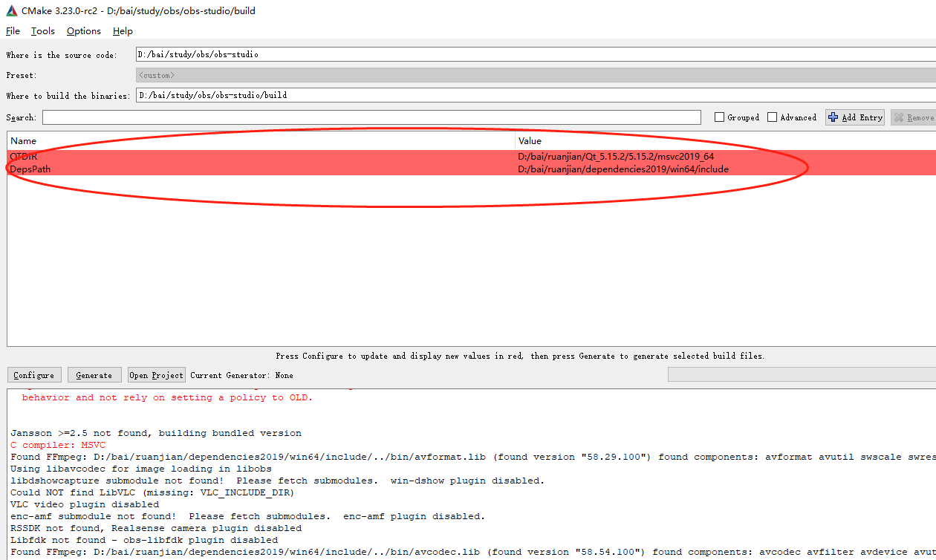Click the 'Found FFmpeg' avformat.lib log line

(473, 457)
